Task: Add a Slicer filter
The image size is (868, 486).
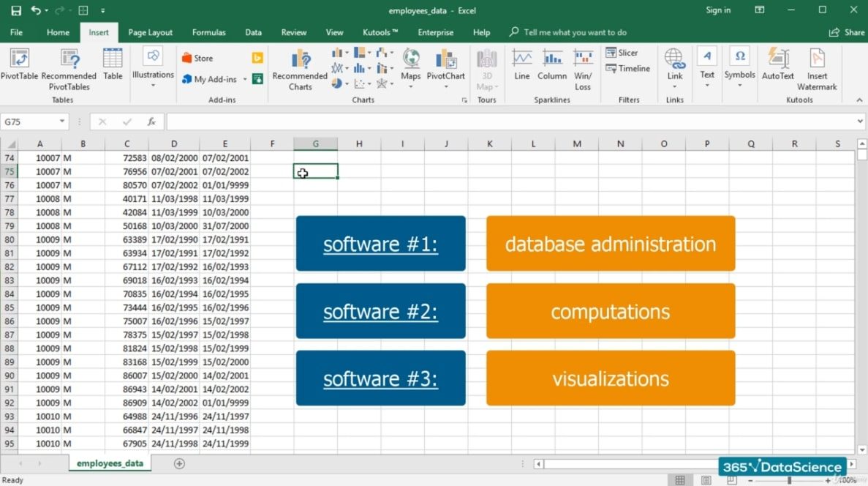Action: click(x=622, y=53)
